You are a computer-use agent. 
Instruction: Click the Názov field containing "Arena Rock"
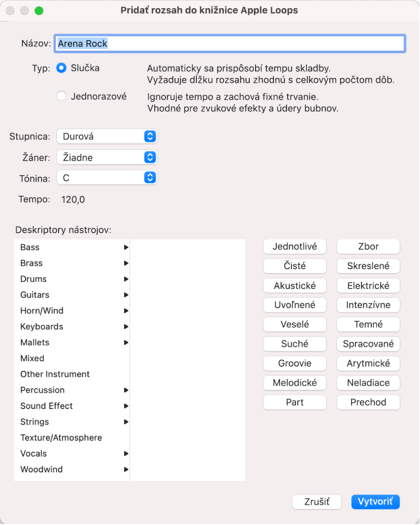tap(229, 43)
